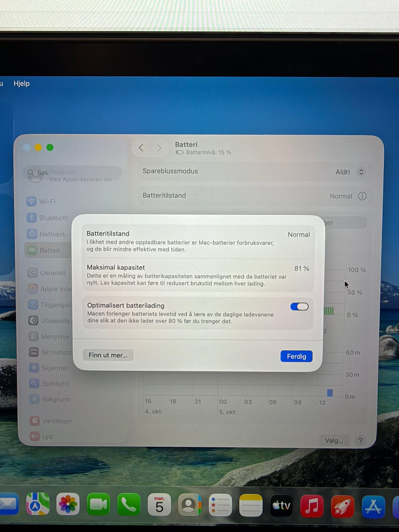Open Notes from the Dock
This screenshot has height=532, width=399.
pos(251,505)
